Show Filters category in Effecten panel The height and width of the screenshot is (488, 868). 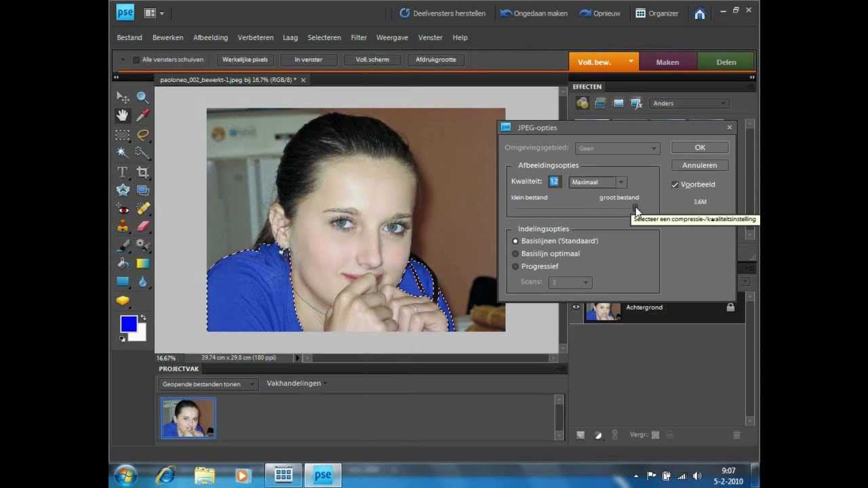point(582,103)
